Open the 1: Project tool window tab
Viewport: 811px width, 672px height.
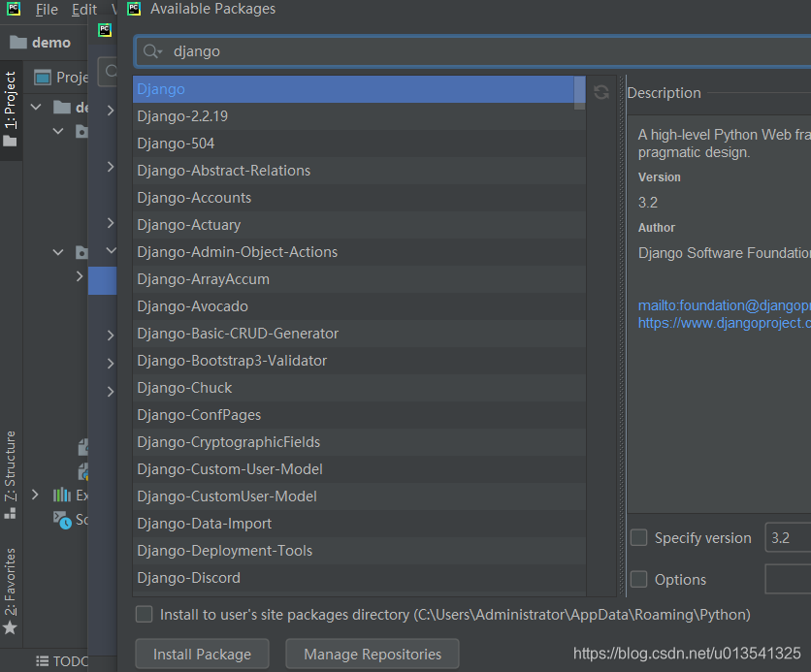[x=11, y=109]
